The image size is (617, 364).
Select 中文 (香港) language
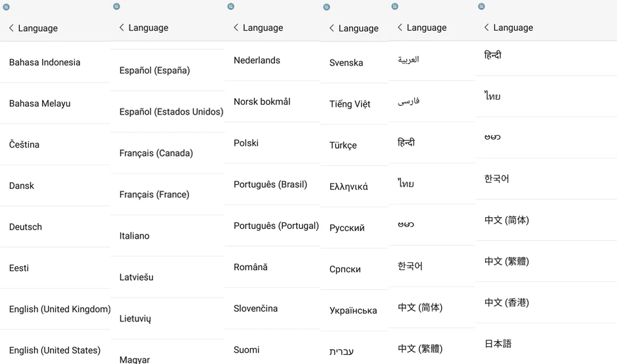point(546,303)
